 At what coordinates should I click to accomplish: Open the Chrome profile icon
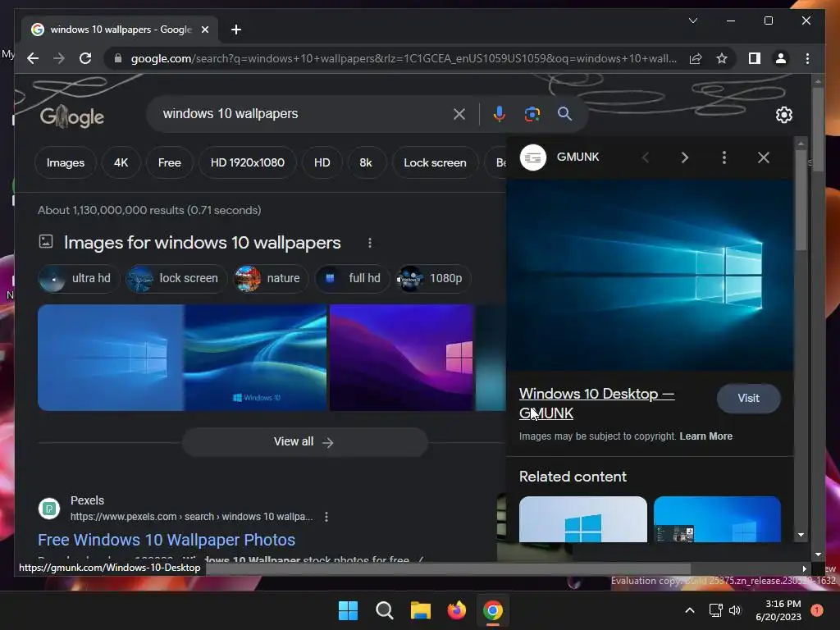781,58
